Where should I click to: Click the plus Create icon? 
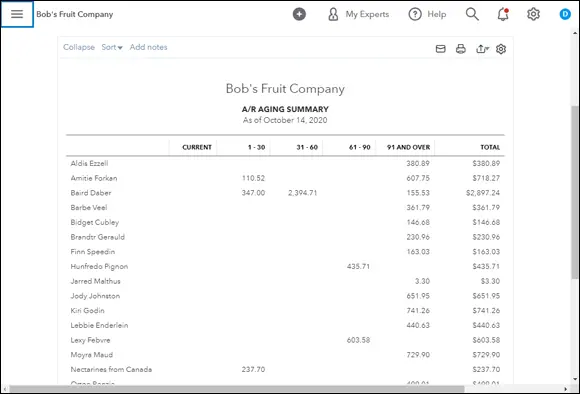(x=299, y=14)
